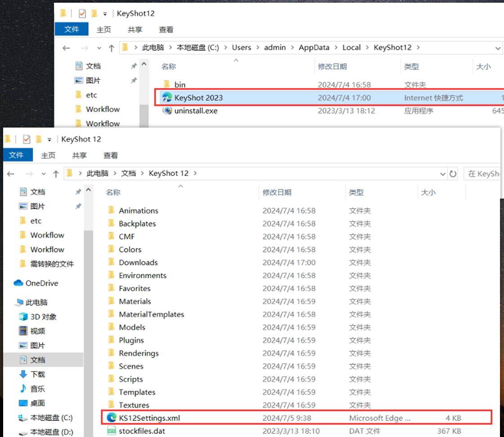Go to 下载 folder in sidebar
This screenshot has height=437, width=504.
(x=37, y=374)
